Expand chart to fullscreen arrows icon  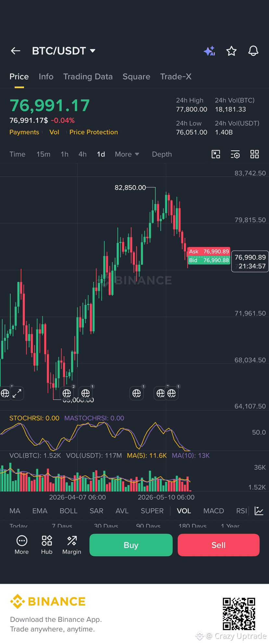pos(17,393)
